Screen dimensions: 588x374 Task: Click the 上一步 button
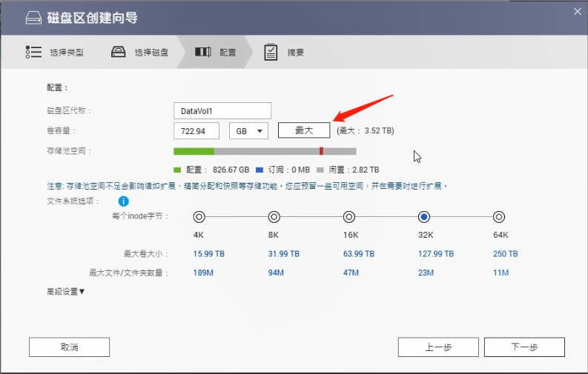coord(438,347)
